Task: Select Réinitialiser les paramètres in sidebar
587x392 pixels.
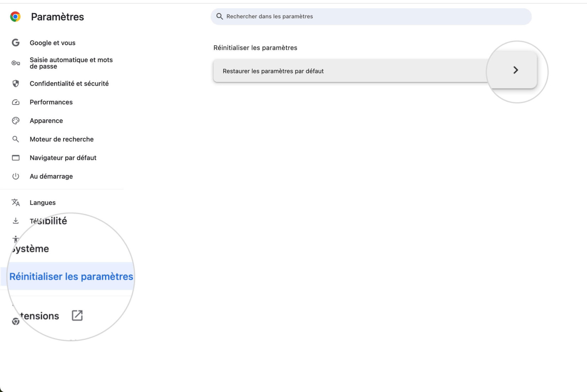Action: click(x=71, y=276)
